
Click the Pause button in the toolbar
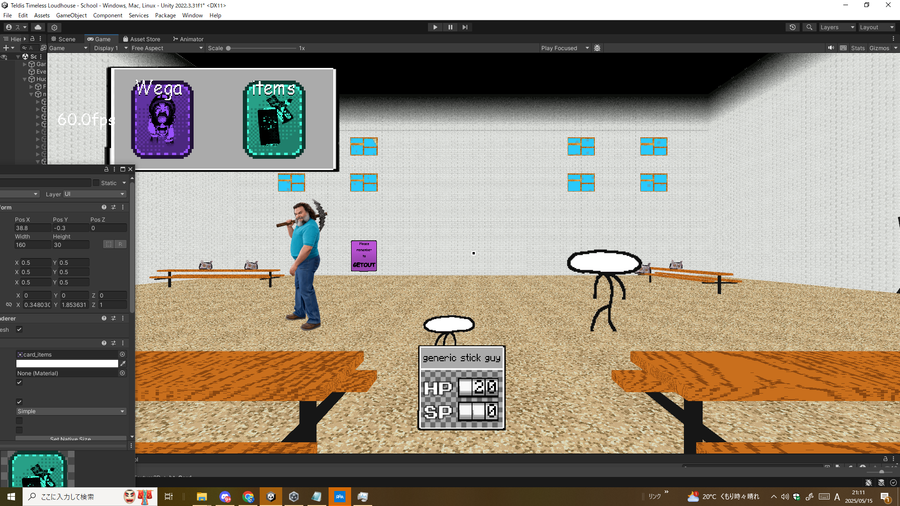pos(450,27)
